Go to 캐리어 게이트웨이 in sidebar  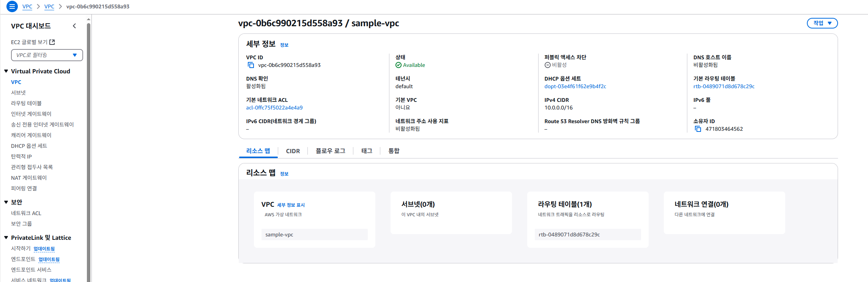(x=31, y=135)
